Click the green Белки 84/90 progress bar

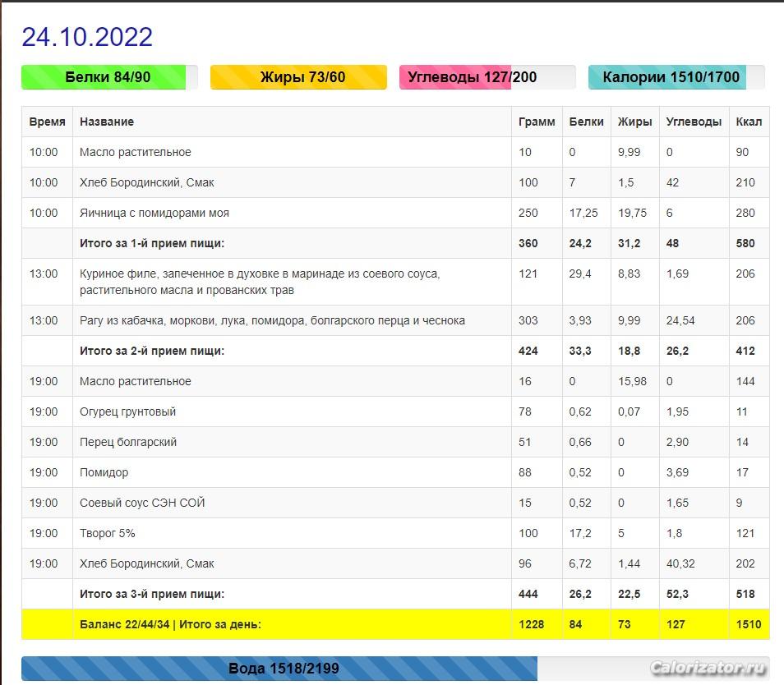108,77
